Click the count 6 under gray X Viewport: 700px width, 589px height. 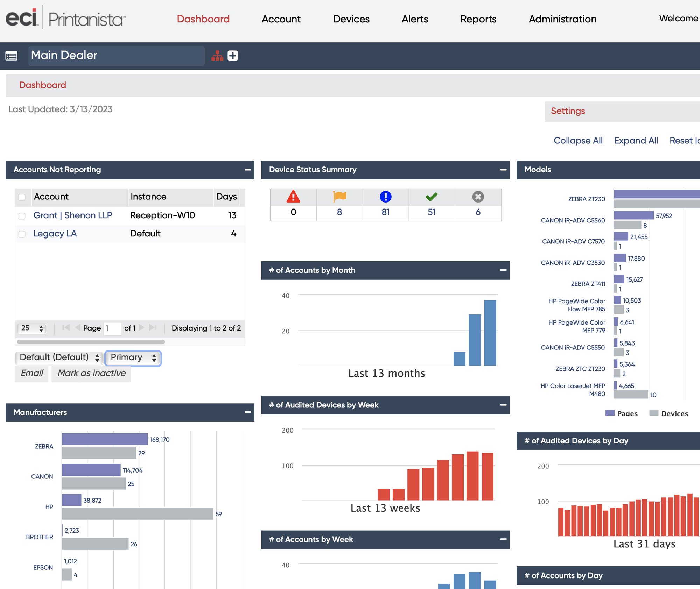[x=478, y=212]
